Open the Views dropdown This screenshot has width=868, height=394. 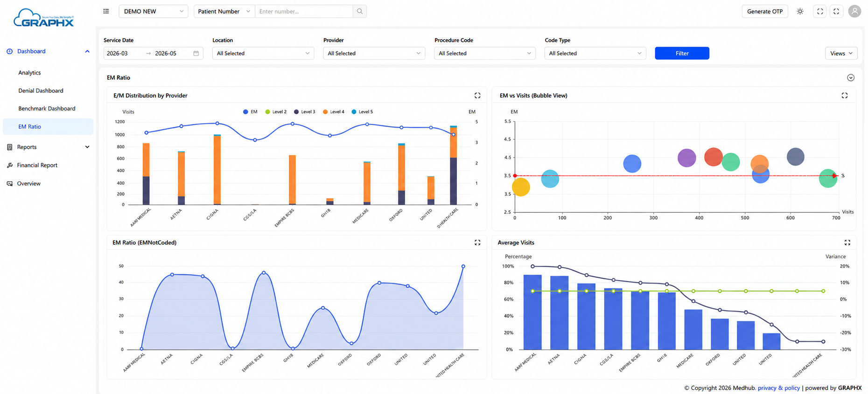pyautogui.click(x=841, y=53)
